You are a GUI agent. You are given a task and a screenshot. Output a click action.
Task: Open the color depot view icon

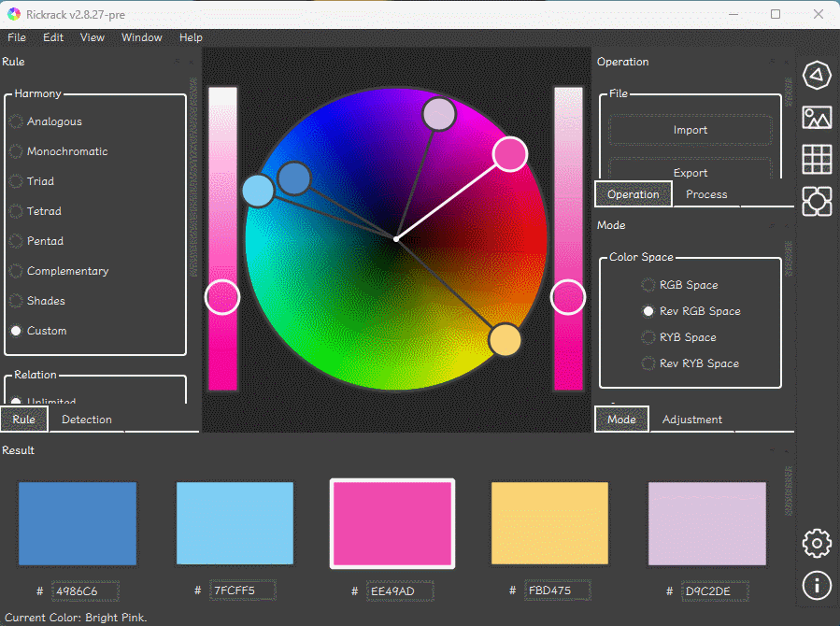(x=817, y=200)
